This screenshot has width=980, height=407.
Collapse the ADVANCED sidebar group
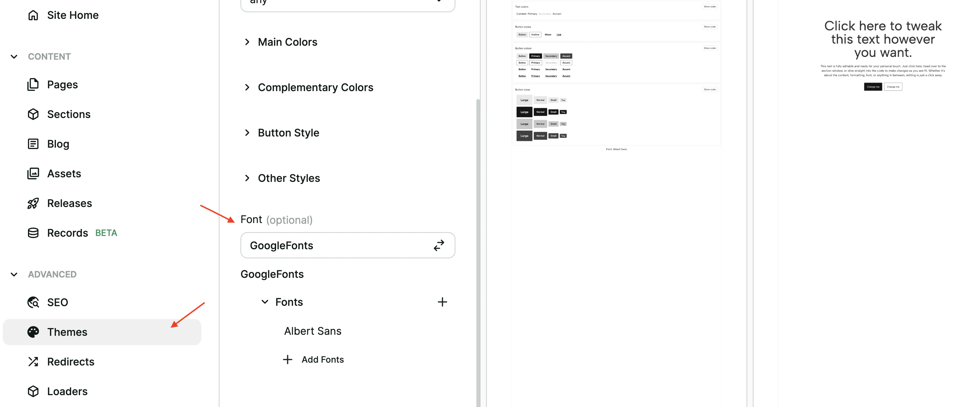point(14,274)
